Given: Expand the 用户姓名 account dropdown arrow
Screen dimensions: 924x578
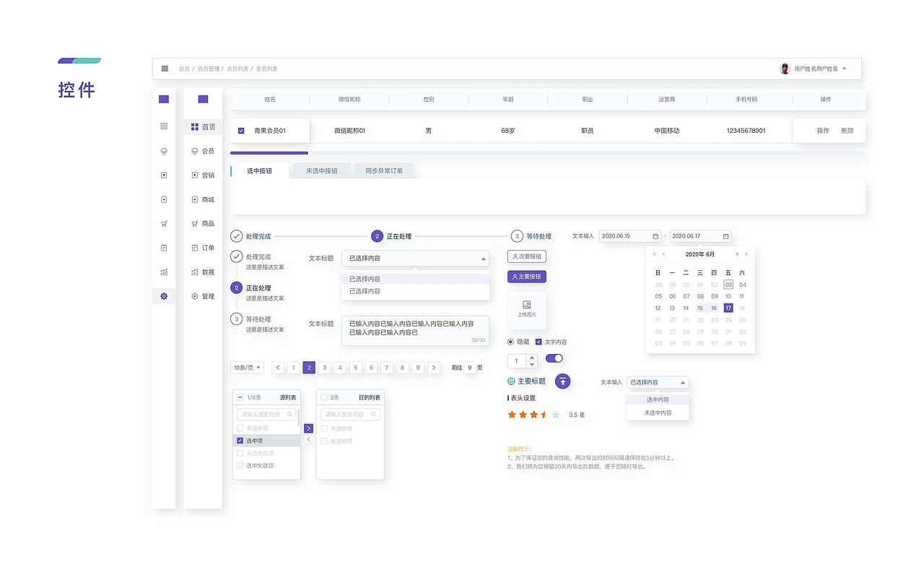Looking at the screenshot, I should coord(844,69).
